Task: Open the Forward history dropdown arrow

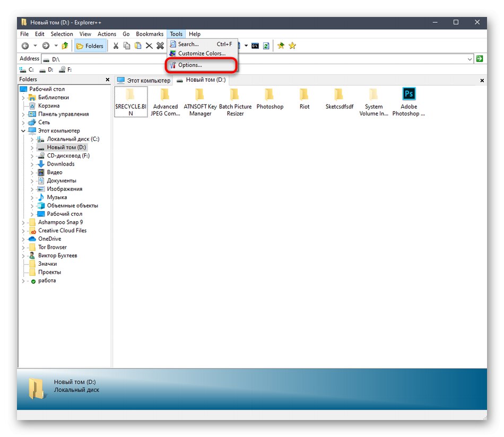Action: (x=56, y=46)
